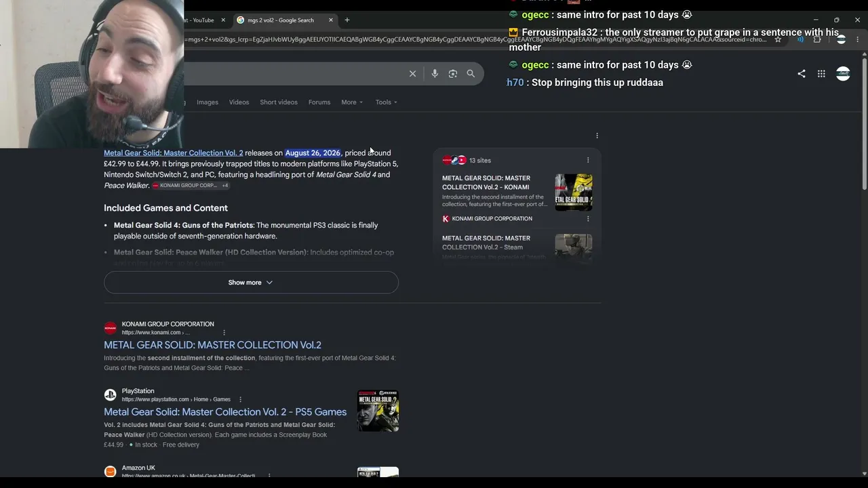Open AI overview three-dot options

[597, 136]
